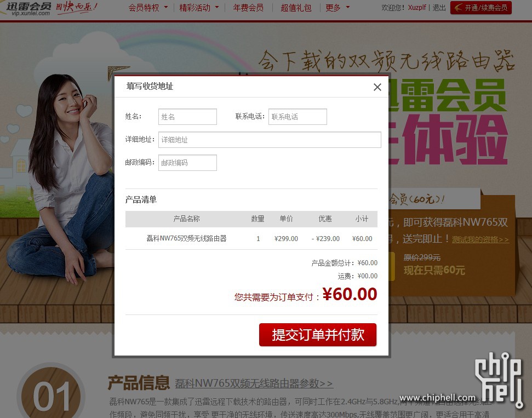532x418 pixels.
Task: Expand the 会员特权 dropdown arrow
Action: click(x=166, y=7)
